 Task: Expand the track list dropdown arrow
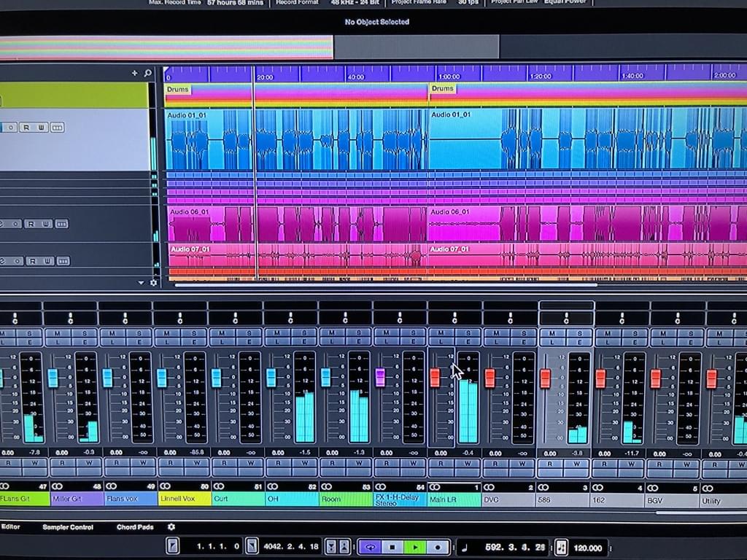[142, 282]
